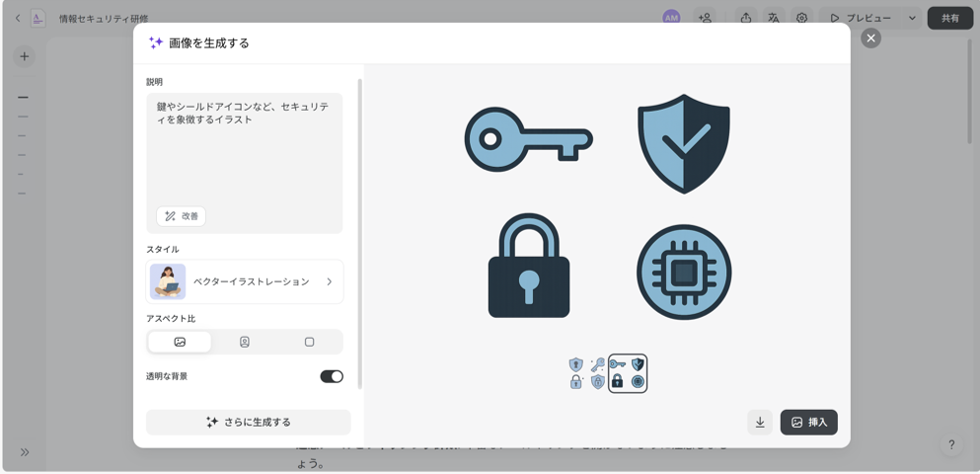Click the page's vertical scrollbar on right edge
980x474 pixels.
pyautogui.click(x=969, y=92)
